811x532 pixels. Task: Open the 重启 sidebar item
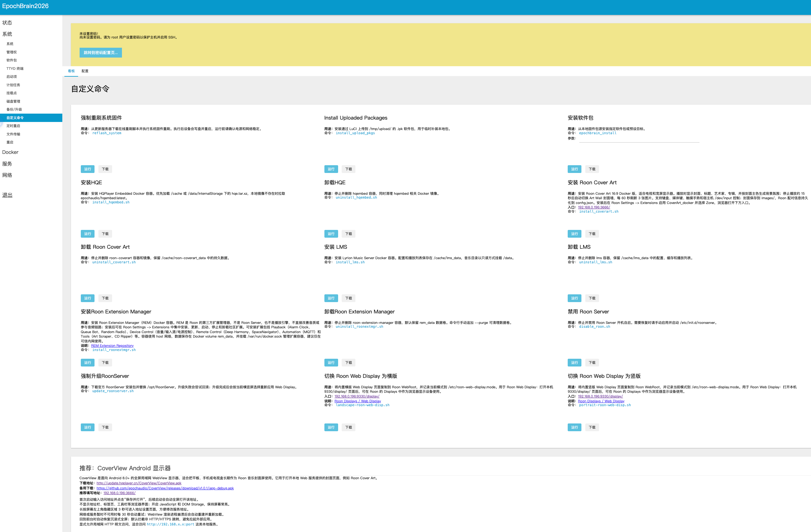click(10, 142)
